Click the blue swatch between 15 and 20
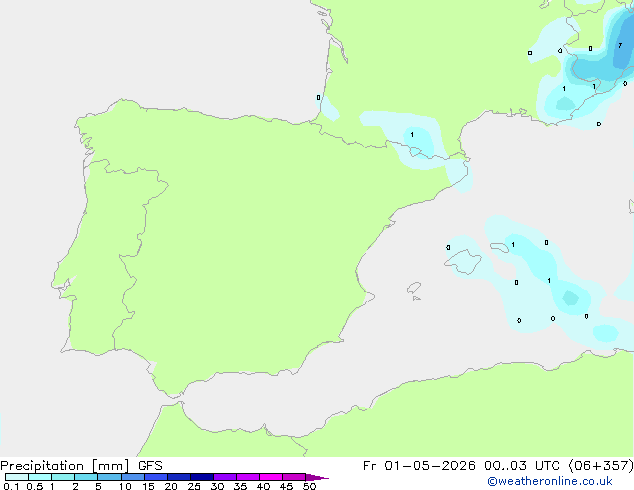 (156, 477)
